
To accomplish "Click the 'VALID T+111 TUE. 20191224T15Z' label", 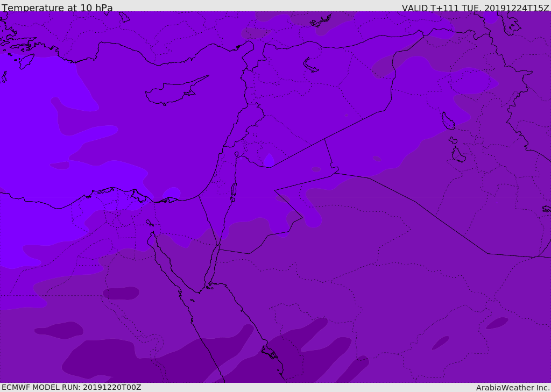I will click(476, 8).
